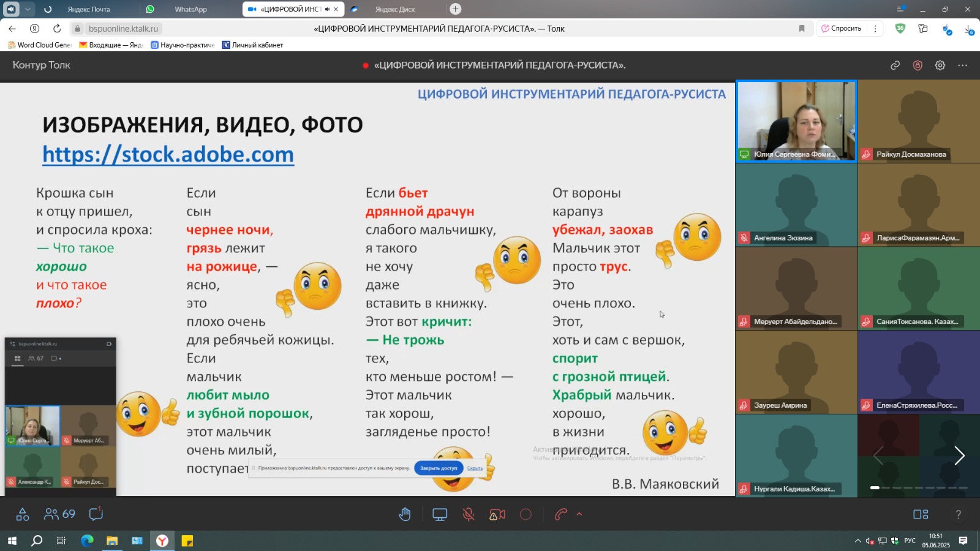This screenshot has width=980, height=551.
Task: Open the meeting settings gear
Action: pyautogui.click(x=940, y=66)
